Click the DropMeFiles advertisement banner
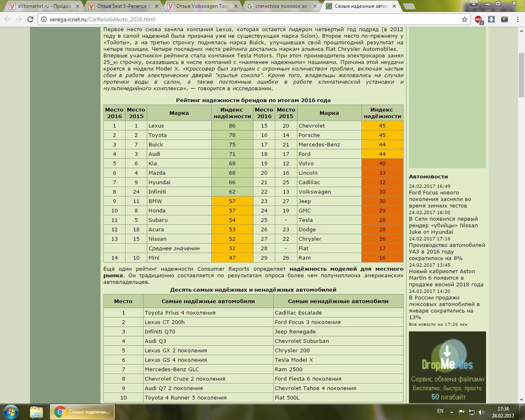This screenshot has height=420, width=525. (x=447, y=367)
